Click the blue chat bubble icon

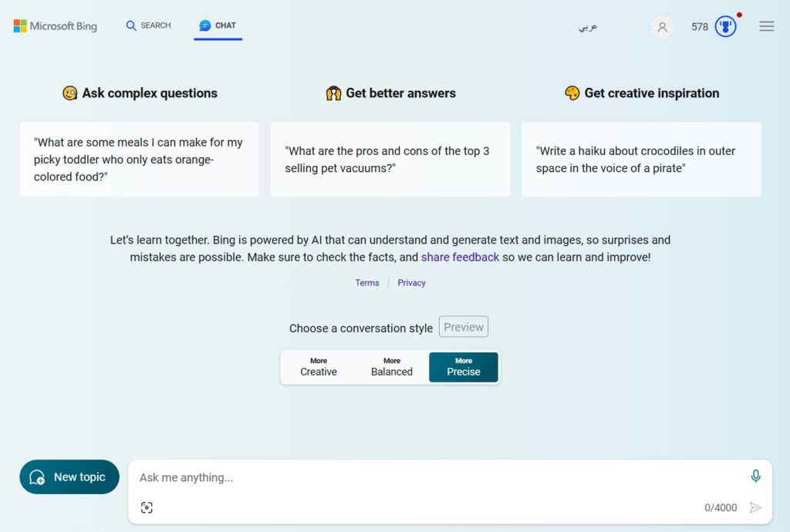pyautogui.click(x=204, y=25)
